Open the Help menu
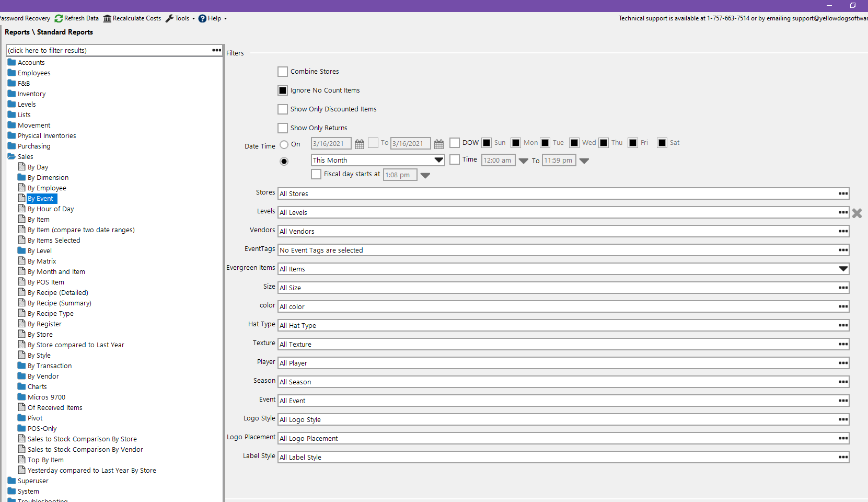 pos(213,18)
